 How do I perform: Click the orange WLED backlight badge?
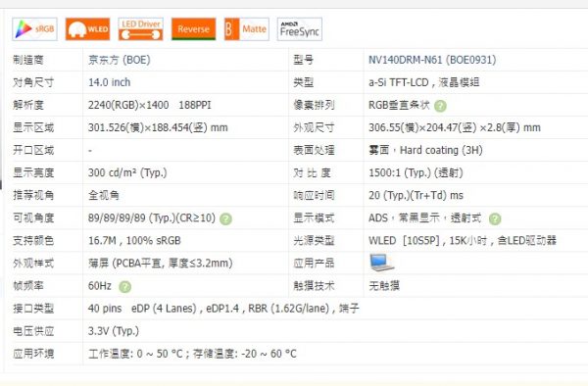88,29
